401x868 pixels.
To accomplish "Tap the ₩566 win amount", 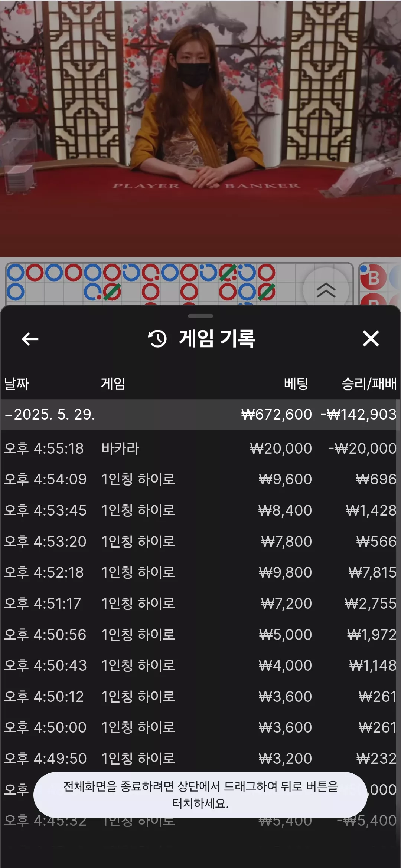I will tap(376, 542).
